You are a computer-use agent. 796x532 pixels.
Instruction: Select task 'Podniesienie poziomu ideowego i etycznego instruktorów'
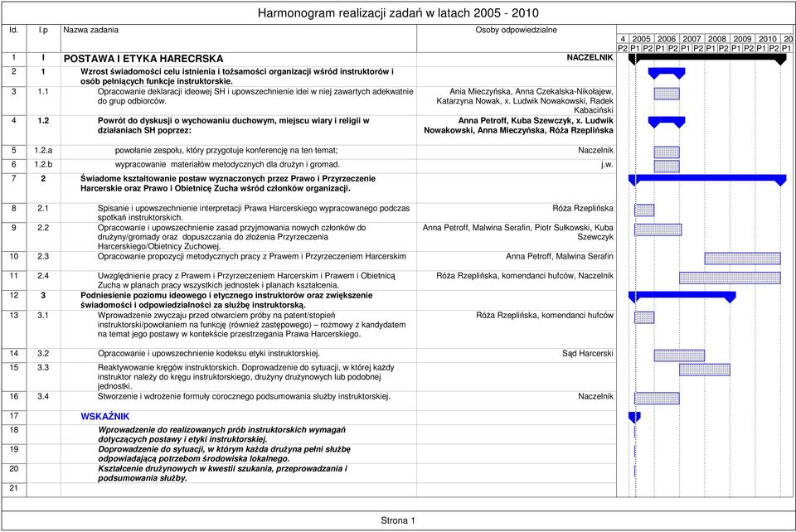tap(226, 300)
